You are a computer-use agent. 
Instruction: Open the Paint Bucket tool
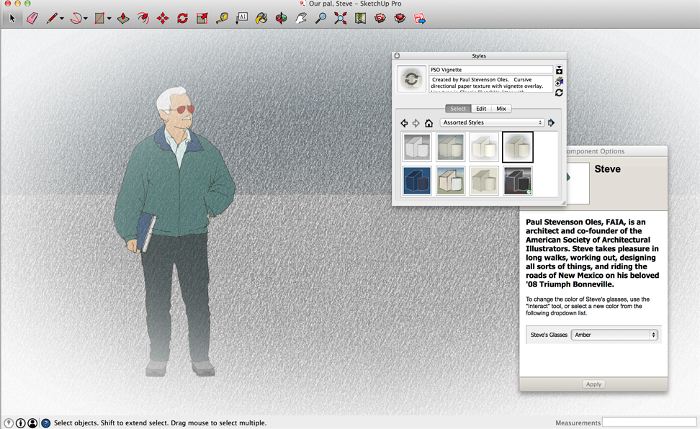[261, 18]
